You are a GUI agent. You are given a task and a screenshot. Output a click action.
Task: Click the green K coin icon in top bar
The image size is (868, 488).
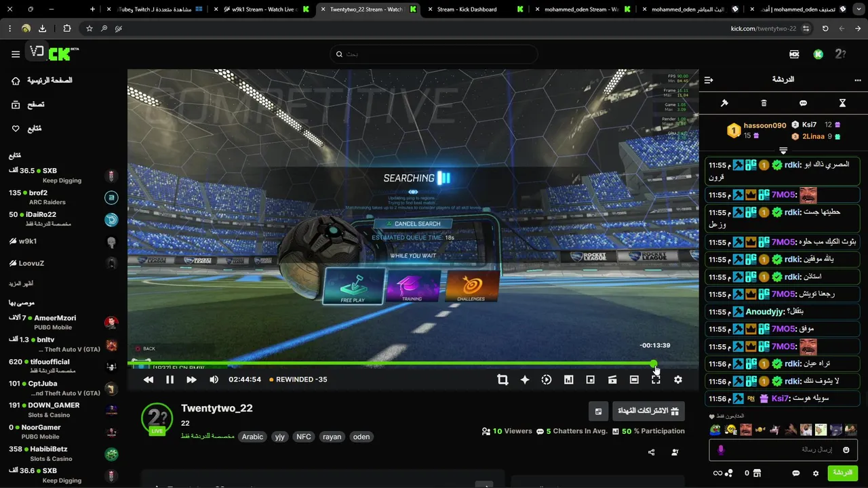click(x=818, y=54)
